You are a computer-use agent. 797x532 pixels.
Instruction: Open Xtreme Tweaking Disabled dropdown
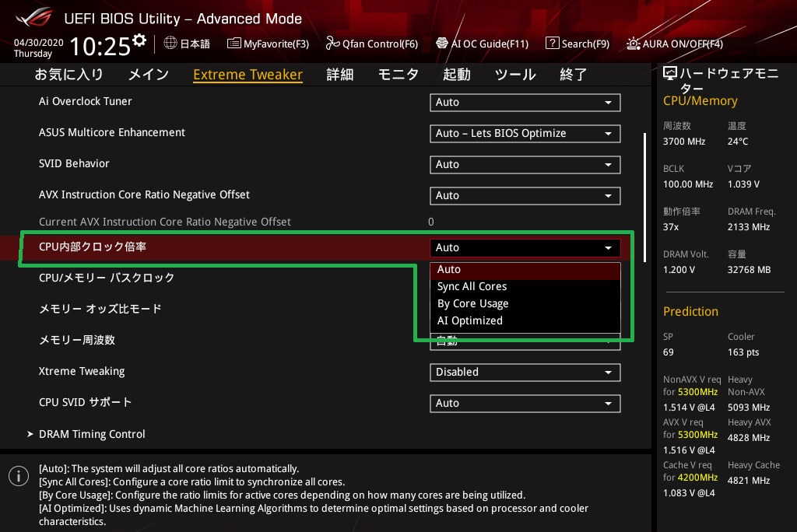click(525, 372)
